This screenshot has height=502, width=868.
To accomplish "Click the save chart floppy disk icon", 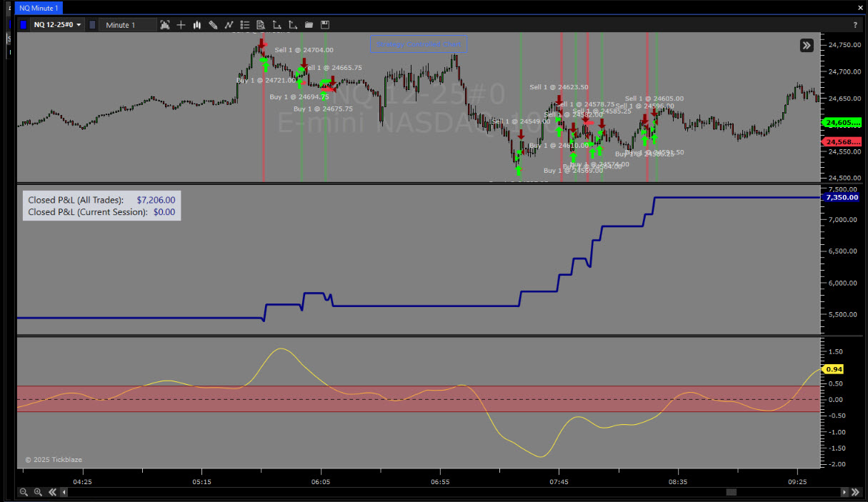I will (x=325, y=25).
